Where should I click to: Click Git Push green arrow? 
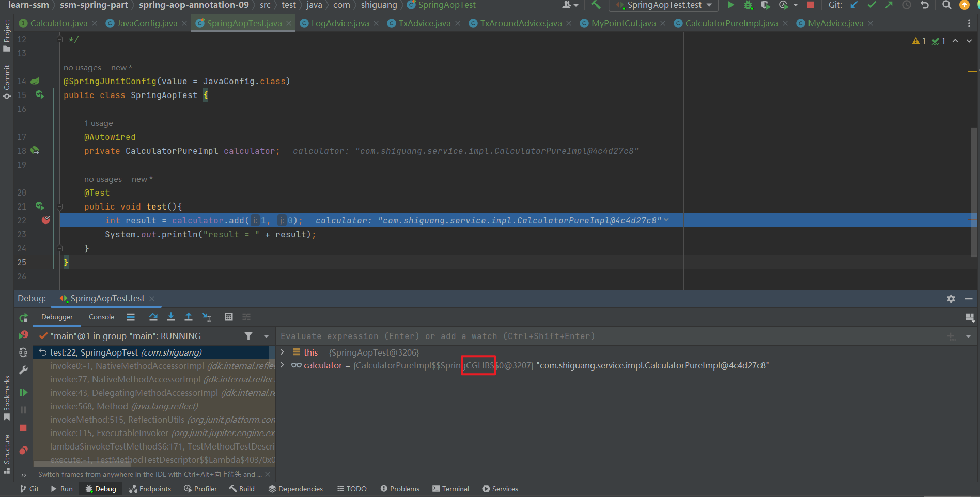click(889, 5)
